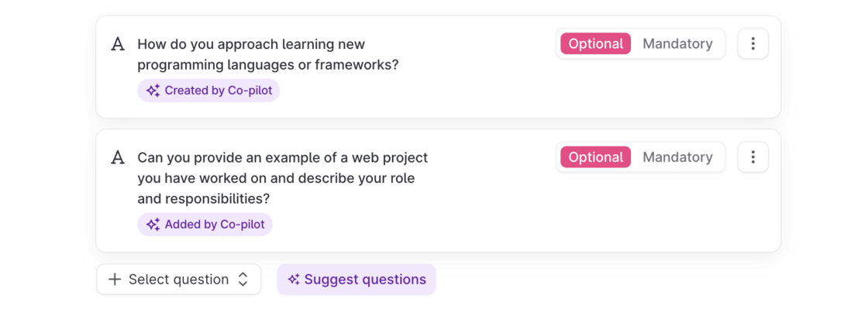Click the 'Added by Co-pilot' badge label
The image size is (868, 309).
(x=215, y=225)
